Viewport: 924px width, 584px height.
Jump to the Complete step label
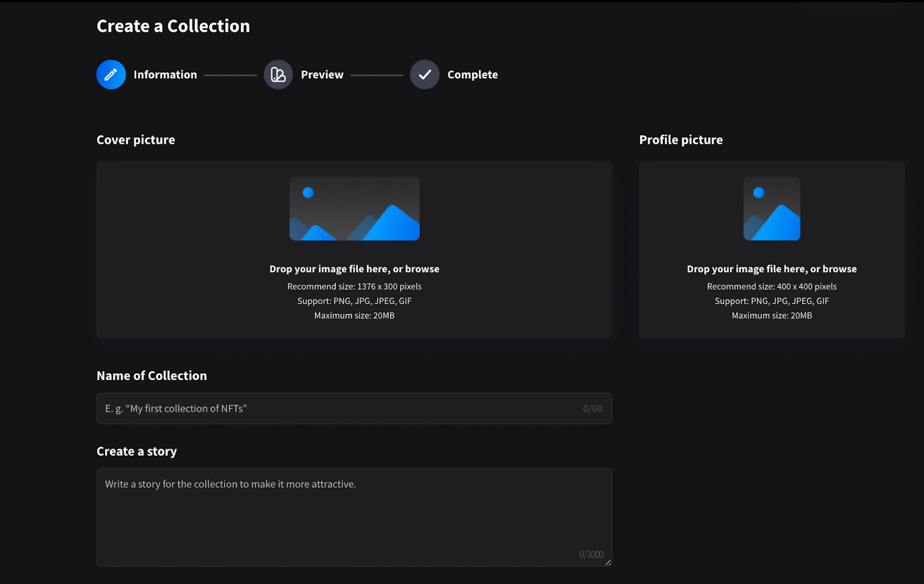pos(472,74)
